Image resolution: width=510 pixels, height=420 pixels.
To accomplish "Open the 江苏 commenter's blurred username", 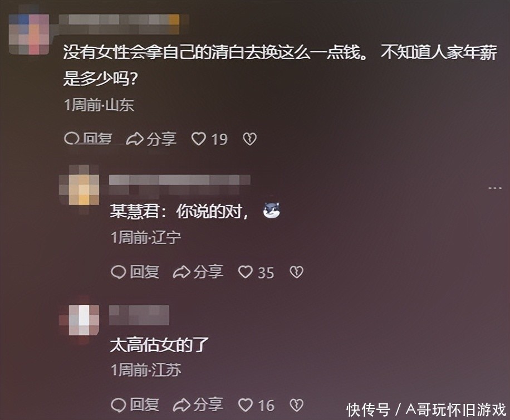I will [139, 315].
